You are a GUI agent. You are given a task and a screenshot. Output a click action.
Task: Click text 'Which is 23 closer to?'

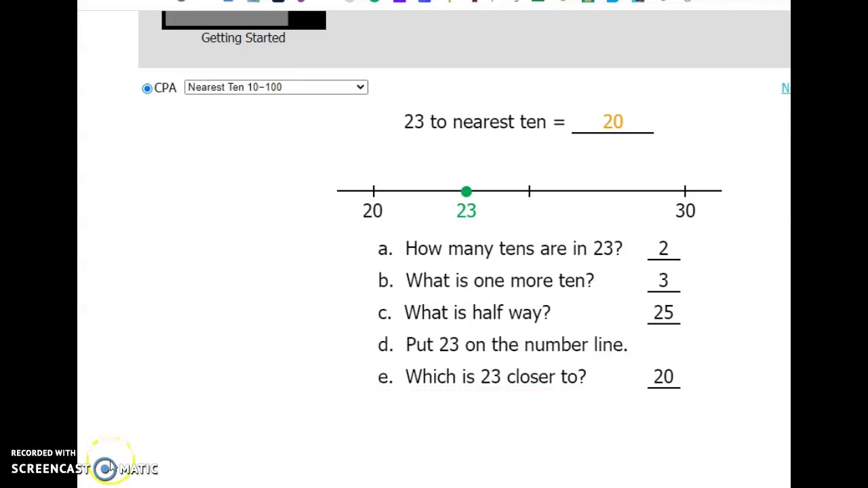pos(496,377)
